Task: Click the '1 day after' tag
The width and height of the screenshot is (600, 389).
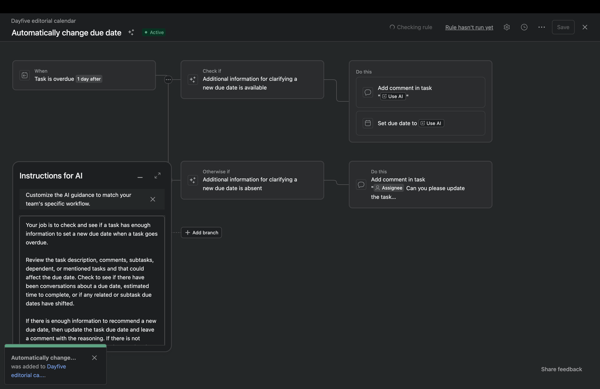Action: 89,79
